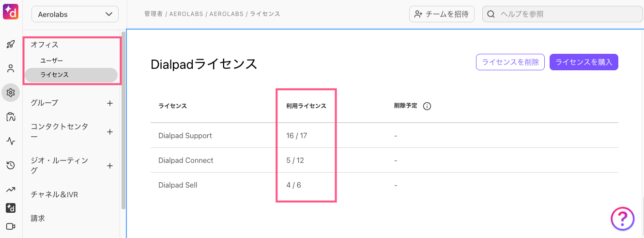This screenshot has width=644, height=238.
Task: Click the チームを招待 button
Action: pyautogui.click(x=442, y=14)
